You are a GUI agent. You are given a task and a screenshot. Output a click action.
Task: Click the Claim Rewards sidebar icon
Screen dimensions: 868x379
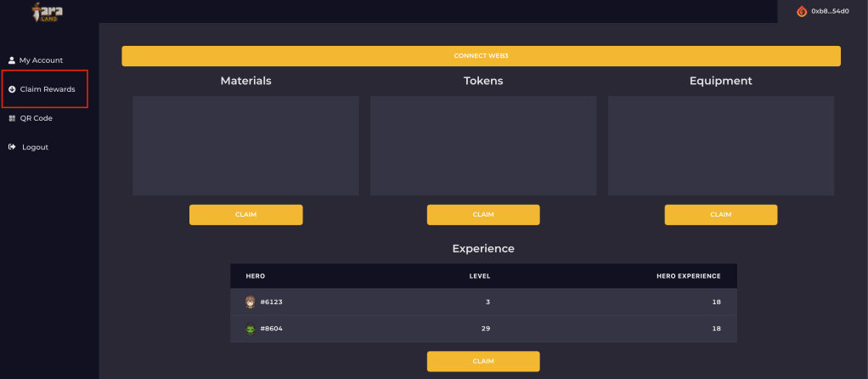[12, 89]
